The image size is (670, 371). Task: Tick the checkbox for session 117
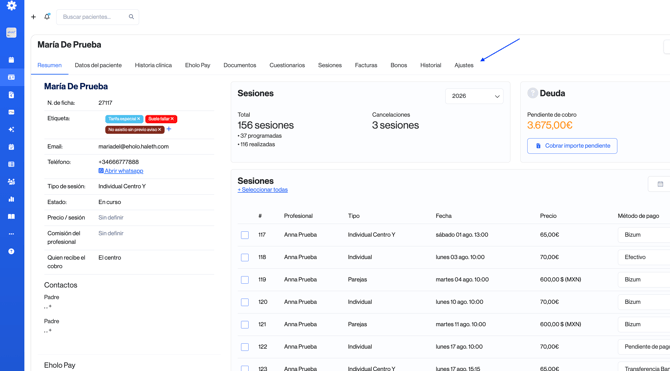[245, 235]
